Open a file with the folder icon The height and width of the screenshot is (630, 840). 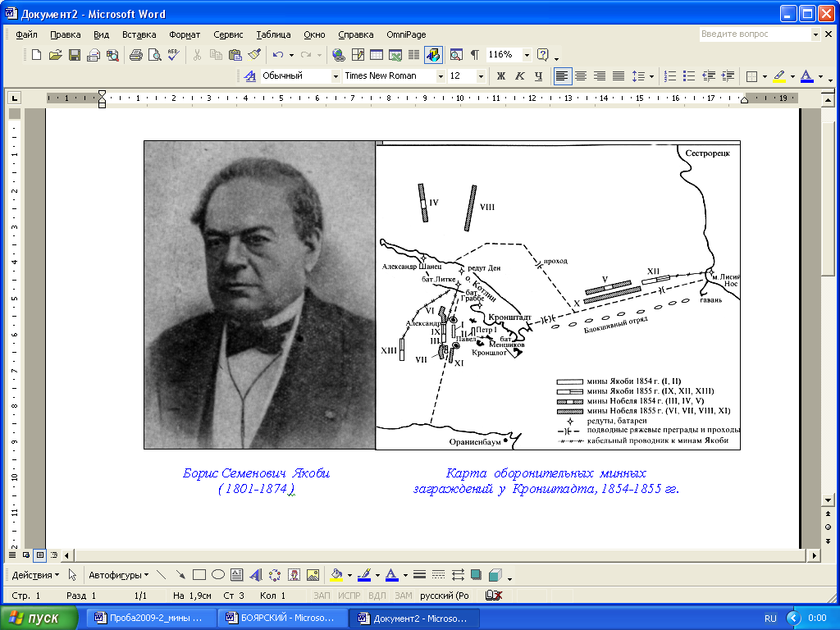point(55,55)
